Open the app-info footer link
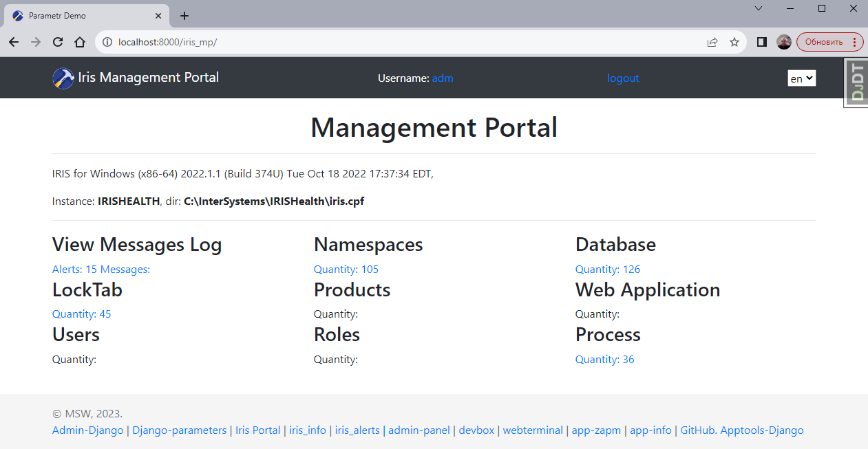 pyautogui.click(x=650, y=430)
